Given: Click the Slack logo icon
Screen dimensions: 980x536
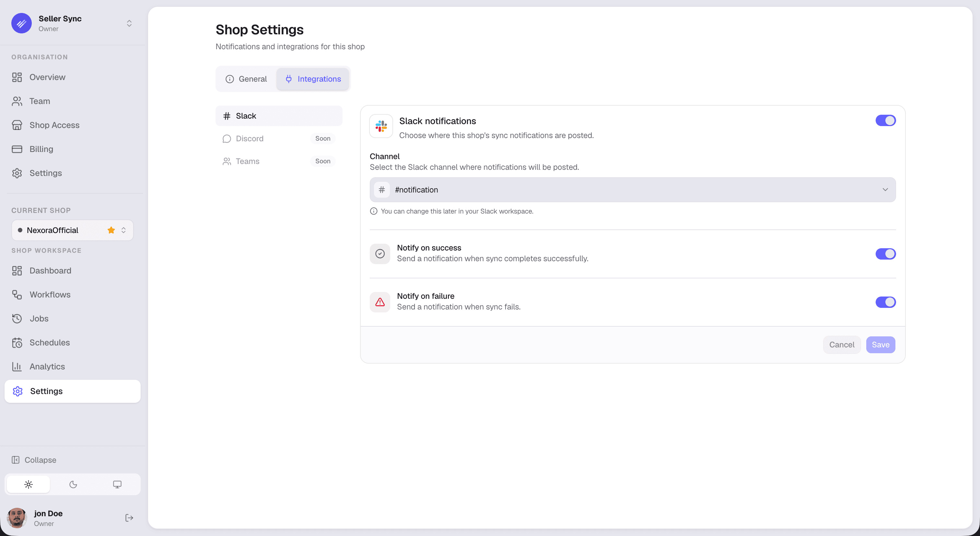Looking at the screenshot, I should pos(381,126).
